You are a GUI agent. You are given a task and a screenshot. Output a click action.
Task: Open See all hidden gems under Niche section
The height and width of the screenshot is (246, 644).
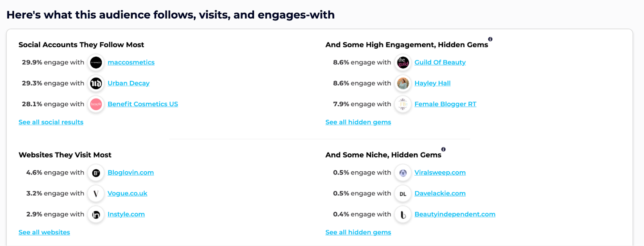click(358, 232)
